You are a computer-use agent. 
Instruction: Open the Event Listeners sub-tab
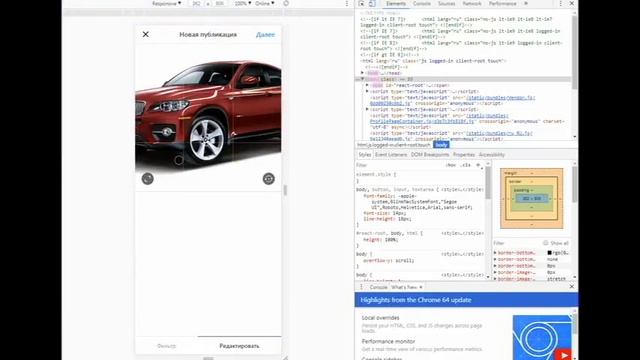[391, 155]
